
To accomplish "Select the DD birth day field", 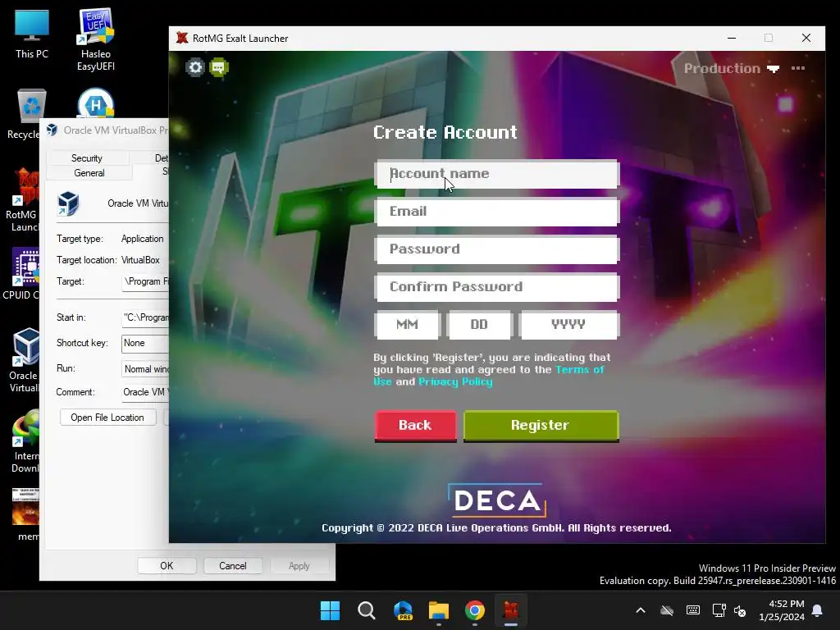I will coord(479,325).
